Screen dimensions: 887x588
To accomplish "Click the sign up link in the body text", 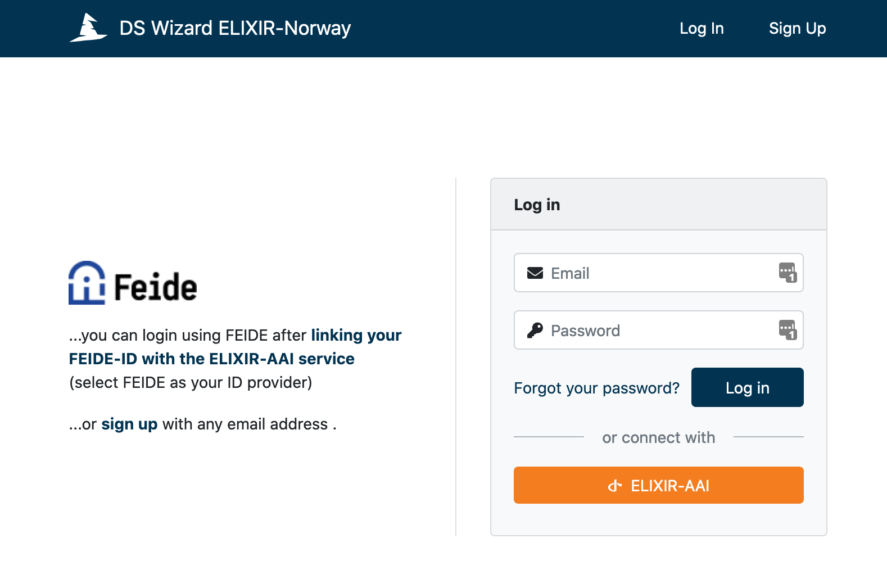I will (x=129, y=424).
